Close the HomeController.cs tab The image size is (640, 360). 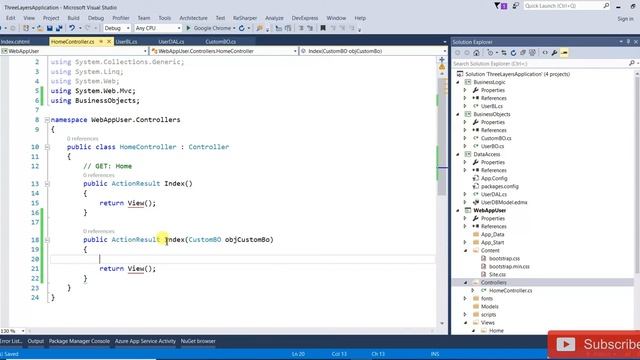[109, 42]
